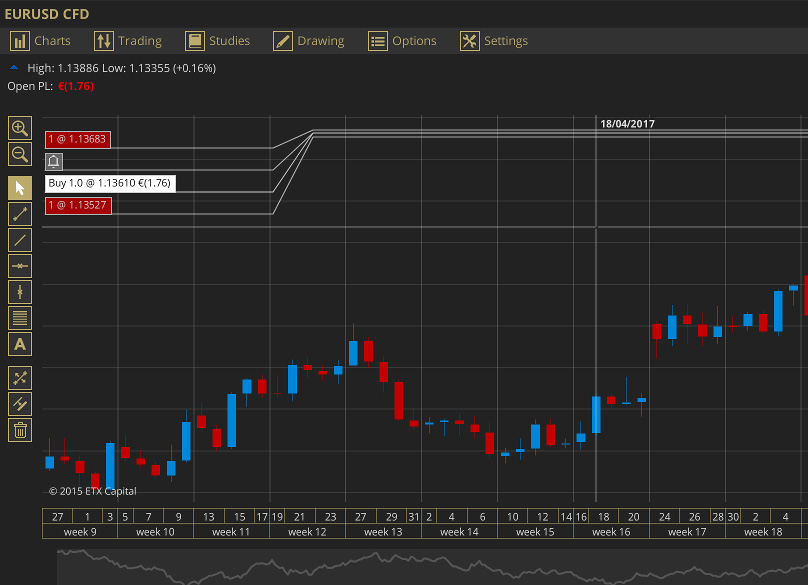Click week 17 on the time axis
The width and height of the screenshot is (808, 585).
pyautogui.click(x=687, y=531)
